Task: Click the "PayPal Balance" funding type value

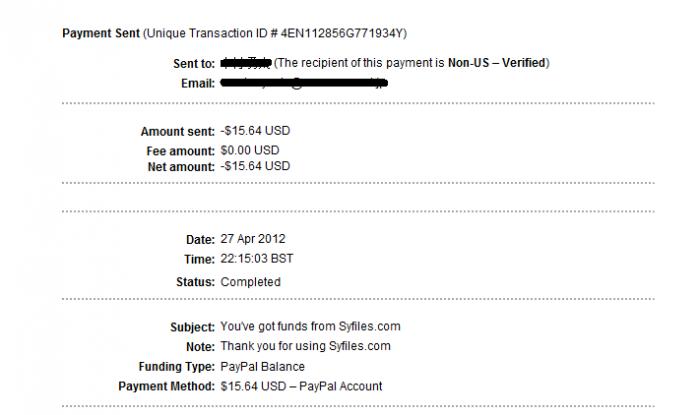Action: click(x=261, y=366)
